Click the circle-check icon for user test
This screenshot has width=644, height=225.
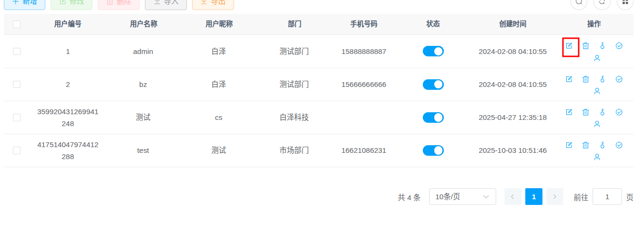(619, 145)
